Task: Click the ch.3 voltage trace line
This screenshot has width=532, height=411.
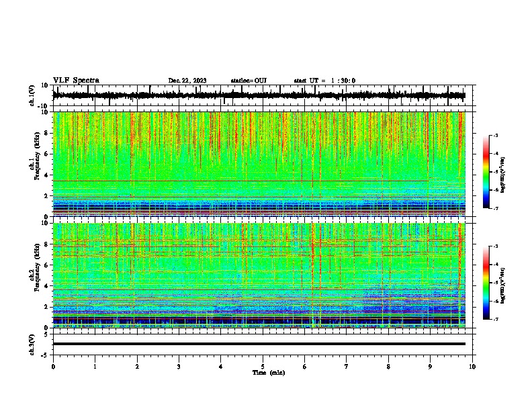Action: pyautogui.click(x=259, y=344)
